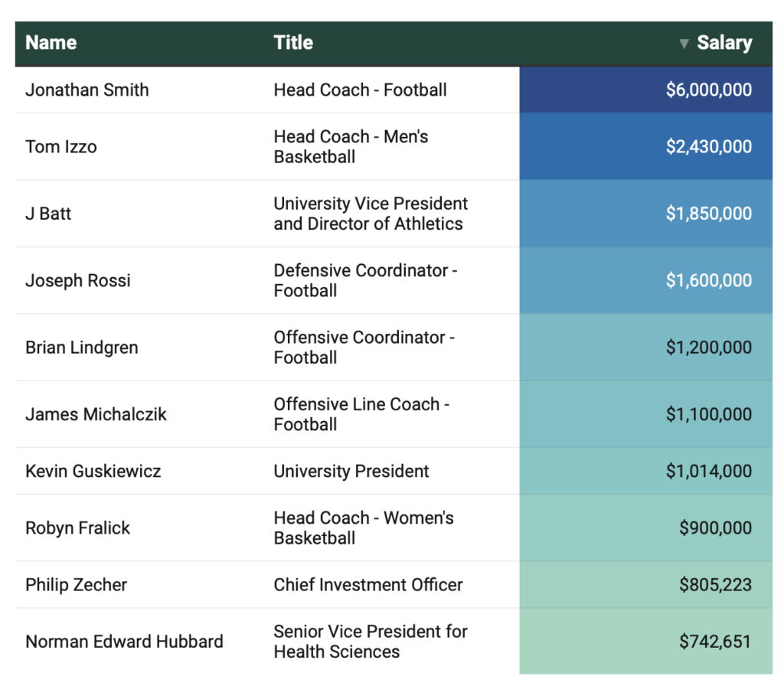Select Kevin Guskiewicz in the table

[93, 471]
